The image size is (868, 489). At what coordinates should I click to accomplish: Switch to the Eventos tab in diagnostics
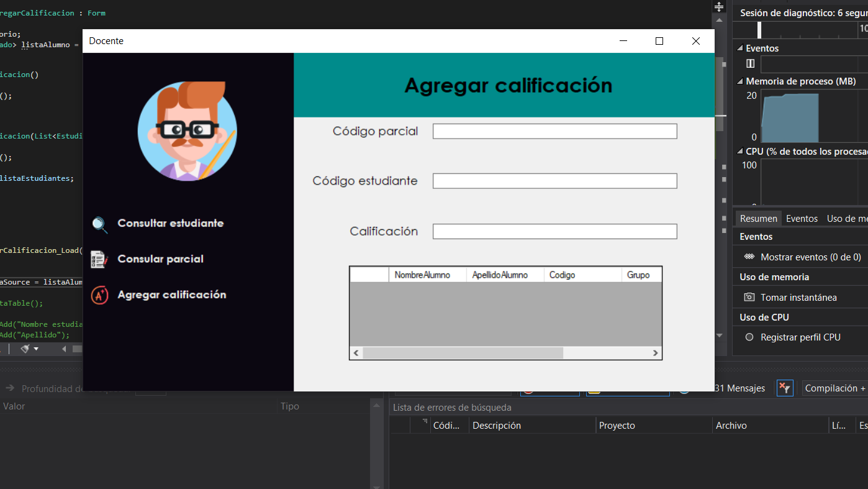tap(802, 219)
